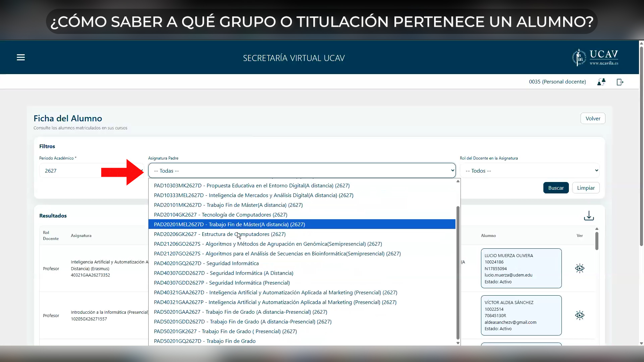Select PAD40321GAA2627D Inteligencia Artificial option

tap(302, 292)
